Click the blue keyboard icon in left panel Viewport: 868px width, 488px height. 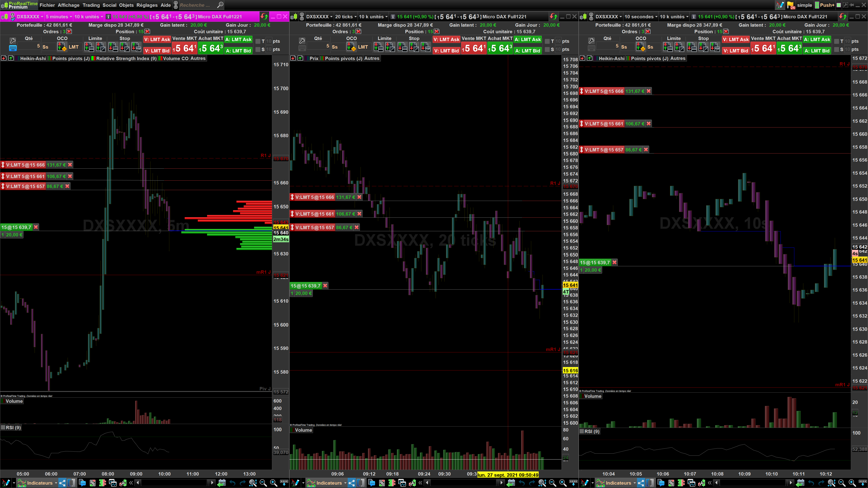(12, 48)
